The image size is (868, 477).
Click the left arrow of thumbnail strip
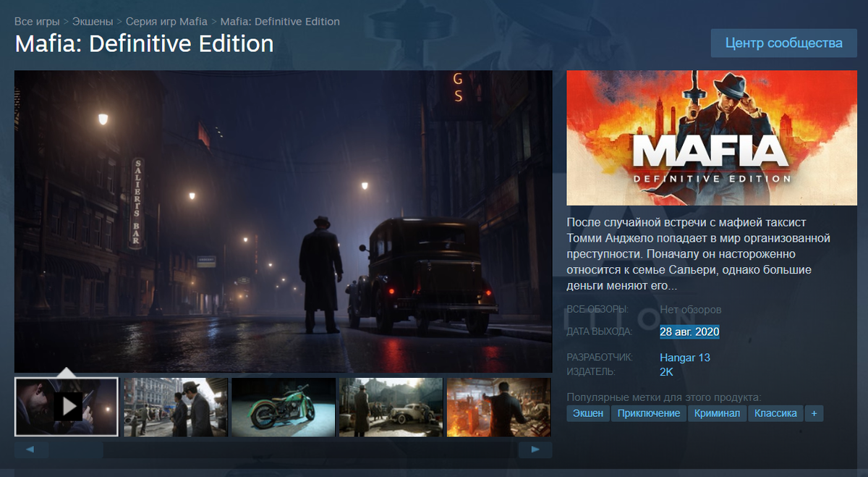pos(32,449)
